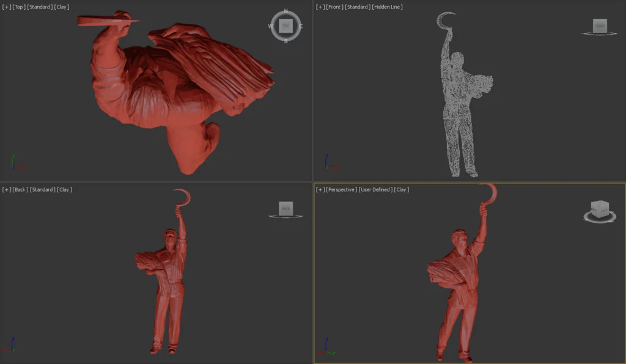Click the green Y axis of Top viewport gizmo
This screenshot has width=626, height=364.
[12, 159]
